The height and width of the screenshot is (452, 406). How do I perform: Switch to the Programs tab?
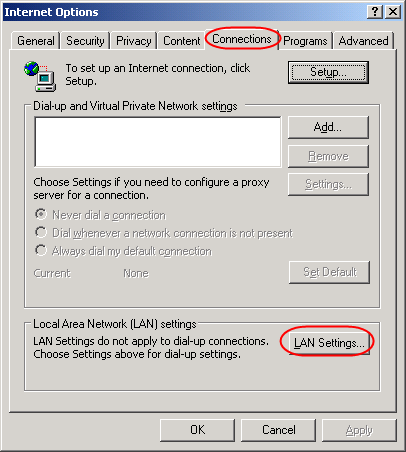(x=305, y=41)
